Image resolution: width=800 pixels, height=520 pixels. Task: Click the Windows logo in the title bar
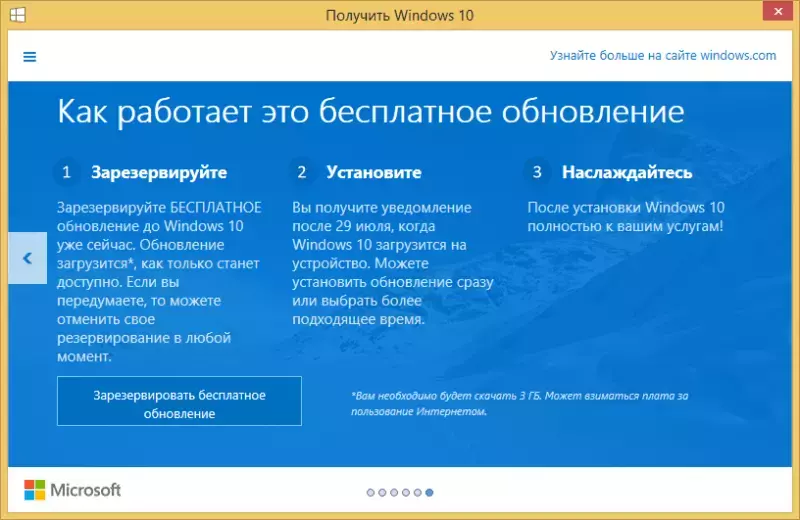tap(18, 14)
